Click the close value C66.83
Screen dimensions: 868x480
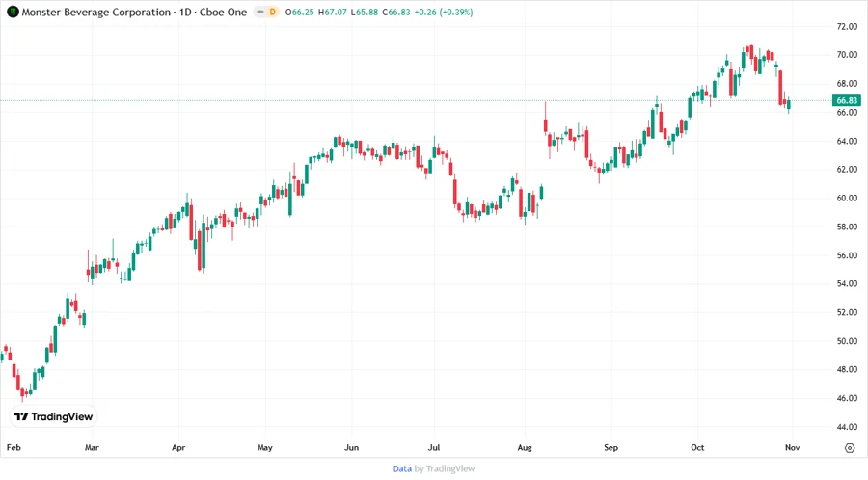(396, 12)
